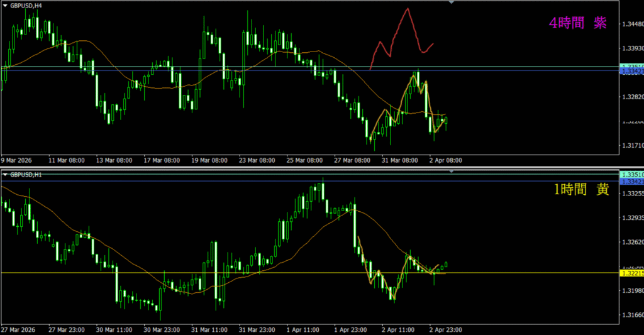Click the 1.33510 price tag on H1 chart

click(x=630, y=174)
